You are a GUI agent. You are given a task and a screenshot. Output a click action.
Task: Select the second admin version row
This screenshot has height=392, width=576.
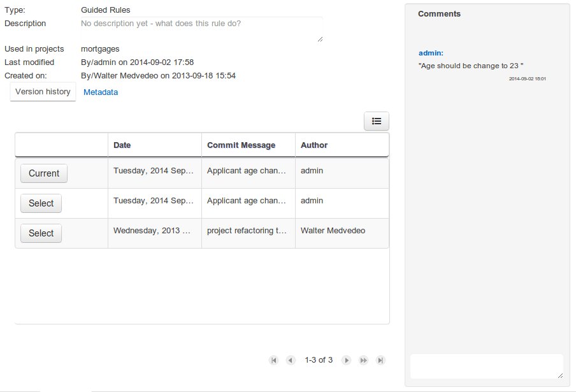click(x=41, y=203)
